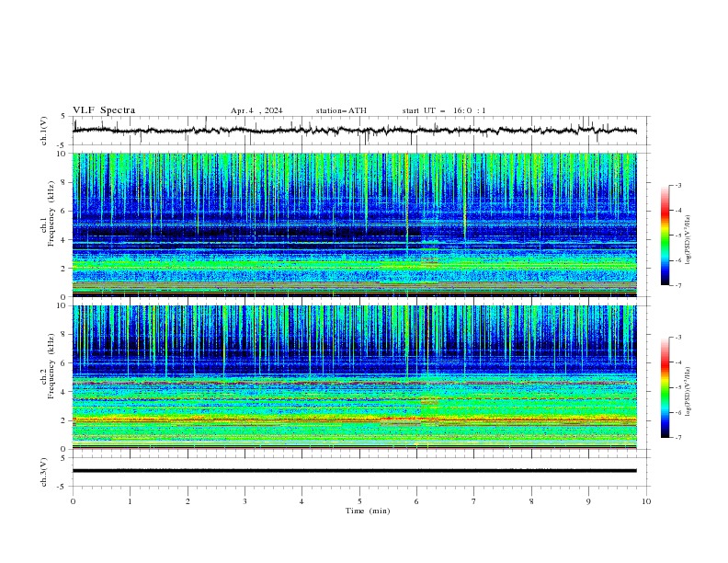The image size is (728, 563).
Task: Click the bright sferic near minute 6.8 in ch.1
Action: pos(464,200)
